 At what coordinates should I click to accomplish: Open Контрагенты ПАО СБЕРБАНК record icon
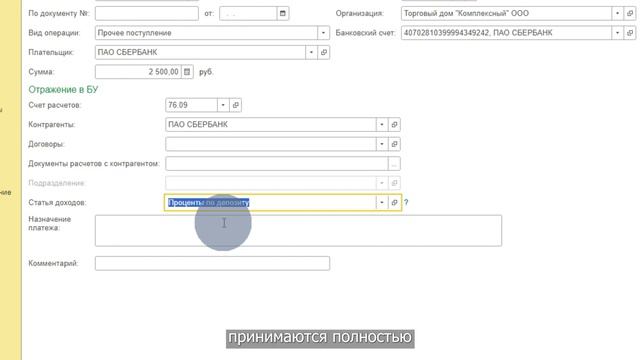tap(394, 124)
